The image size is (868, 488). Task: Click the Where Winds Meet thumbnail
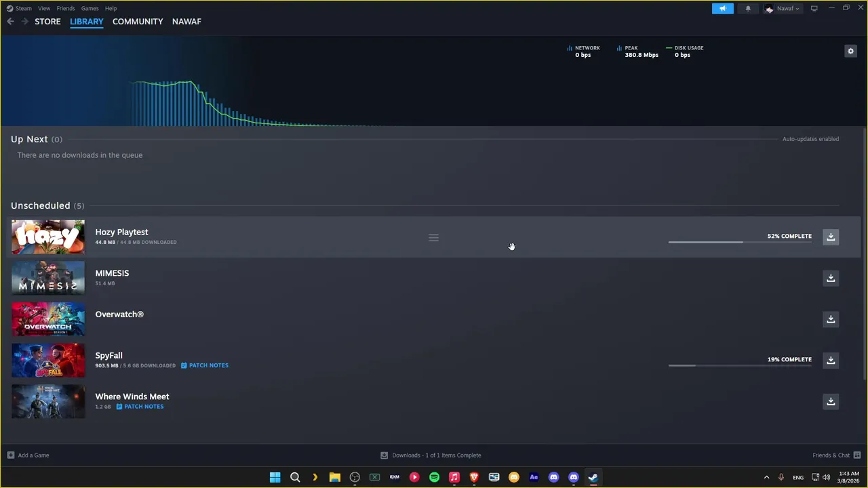point(48,401)
